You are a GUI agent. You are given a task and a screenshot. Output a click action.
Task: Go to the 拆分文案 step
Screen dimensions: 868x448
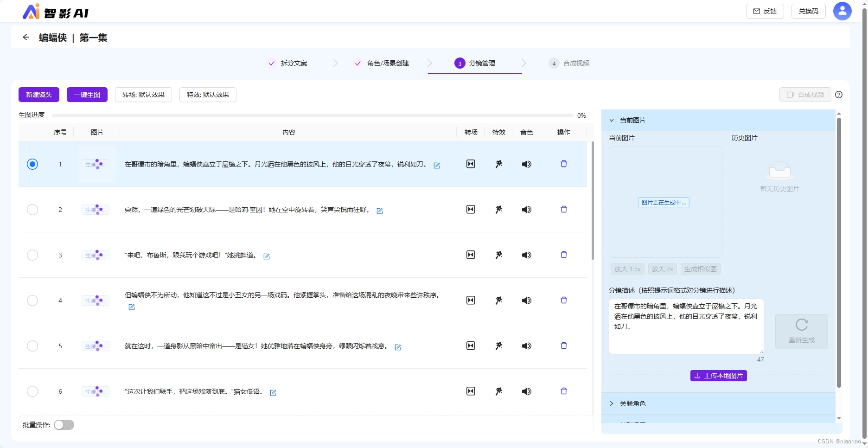point(287,63)
